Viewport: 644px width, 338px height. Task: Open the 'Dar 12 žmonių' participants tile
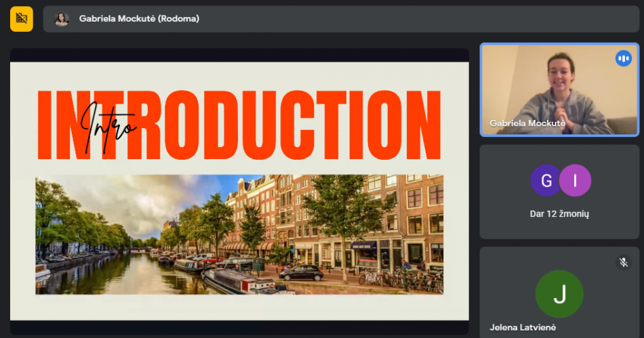click(559, 192)
